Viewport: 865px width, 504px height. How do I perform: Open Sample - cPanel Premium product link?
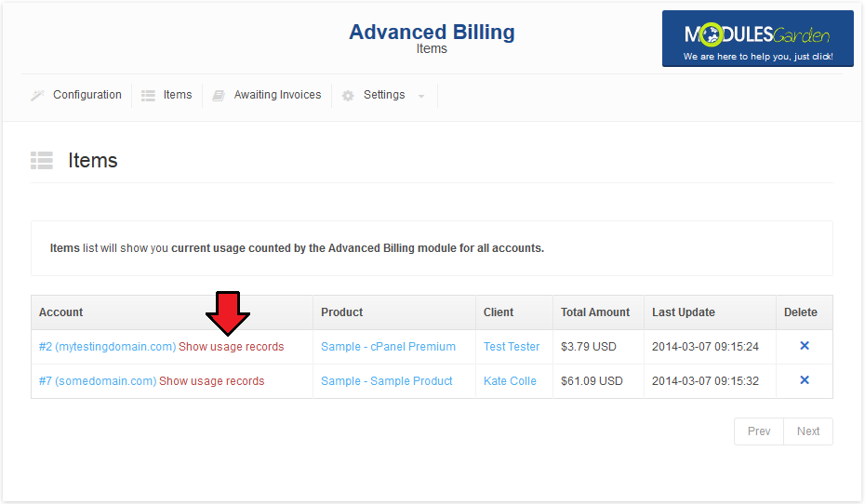point(389,347)
